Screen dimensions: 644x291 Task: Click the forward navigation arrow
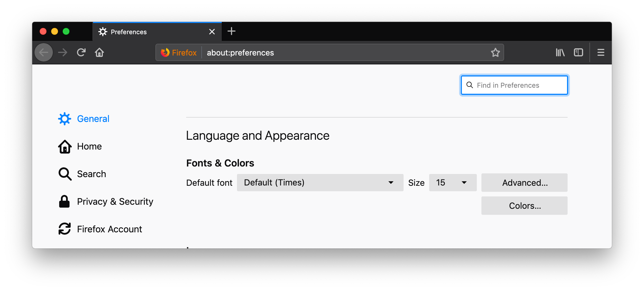(63, 53)
